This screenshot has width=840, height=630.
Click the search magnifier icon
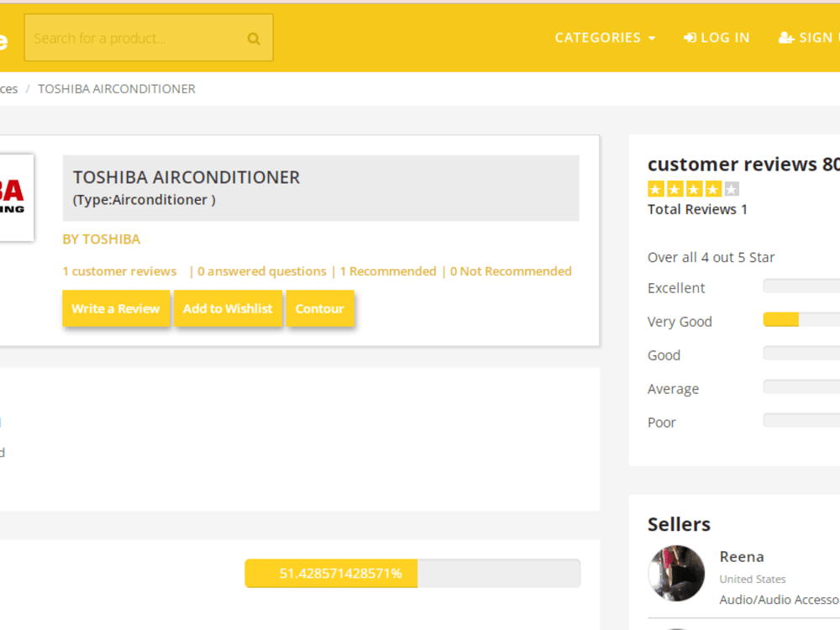(x=254, y=39)
